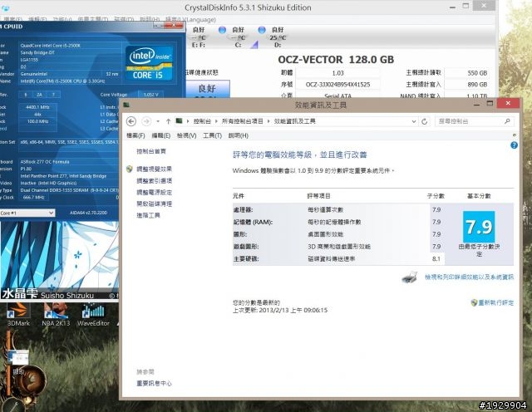Open the Core #1 dropdown in CPUID
This screenshot has height=412, width=532.
[27, 213]
